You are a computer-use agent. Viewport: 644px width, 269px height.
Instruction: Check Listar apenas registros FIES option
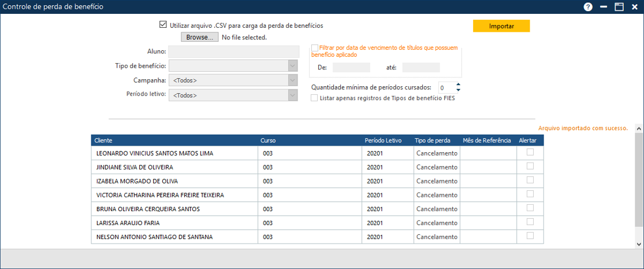315,98
